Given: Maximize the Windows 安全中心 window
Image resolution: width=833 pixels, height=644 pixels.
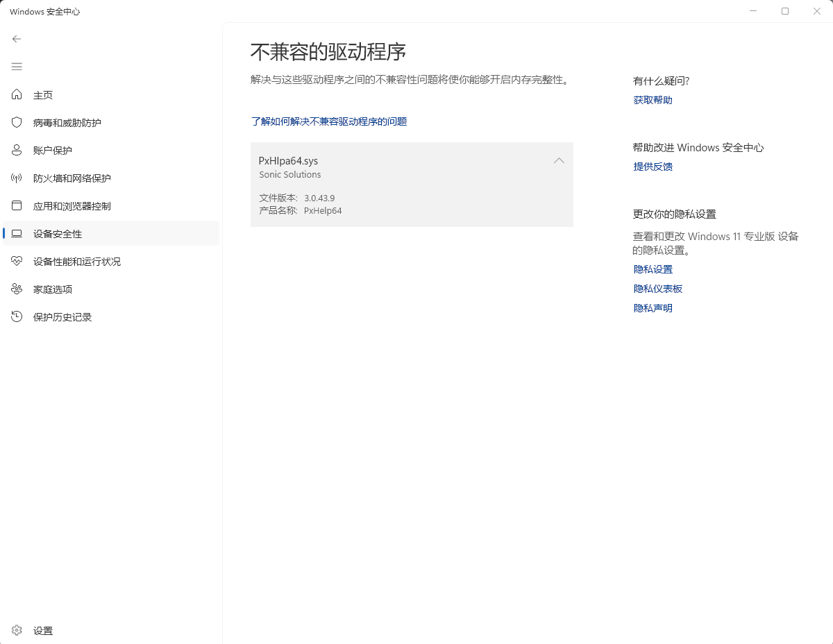Looking at the screenshot, I should (785, 11).
